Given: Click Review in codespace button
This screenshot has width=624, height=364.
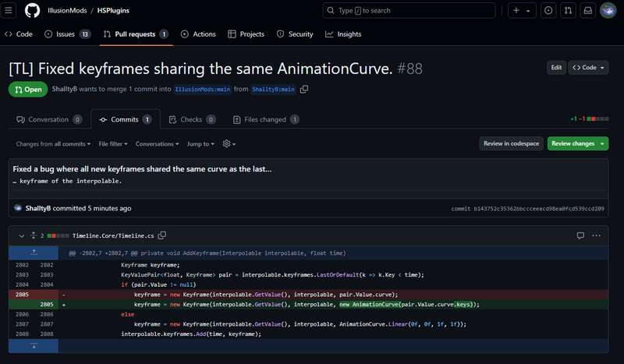Looking at the screenshot, I should [x=511, y=143].
